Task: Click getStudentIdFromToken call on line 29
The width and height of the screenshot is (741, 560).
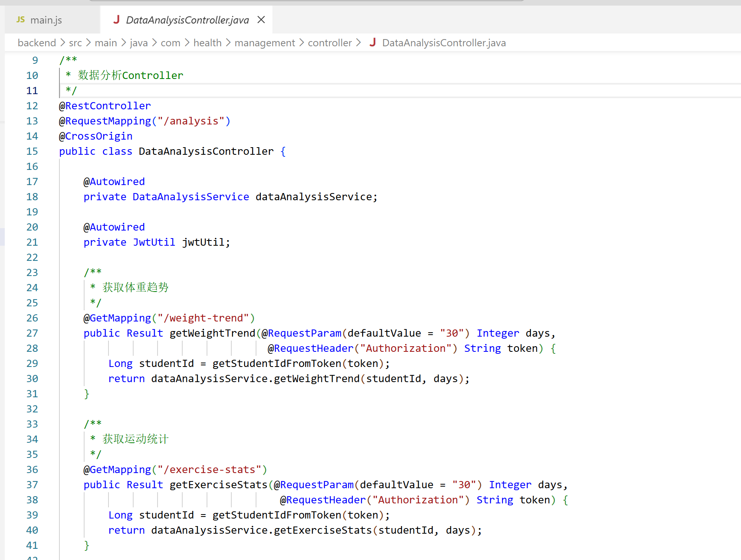Action: [x=277, y=363]
